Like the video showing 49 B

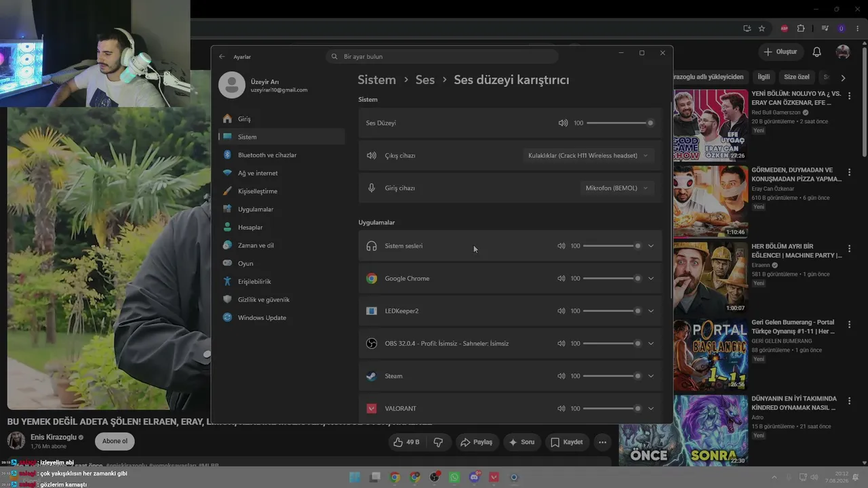coord(406,442)
